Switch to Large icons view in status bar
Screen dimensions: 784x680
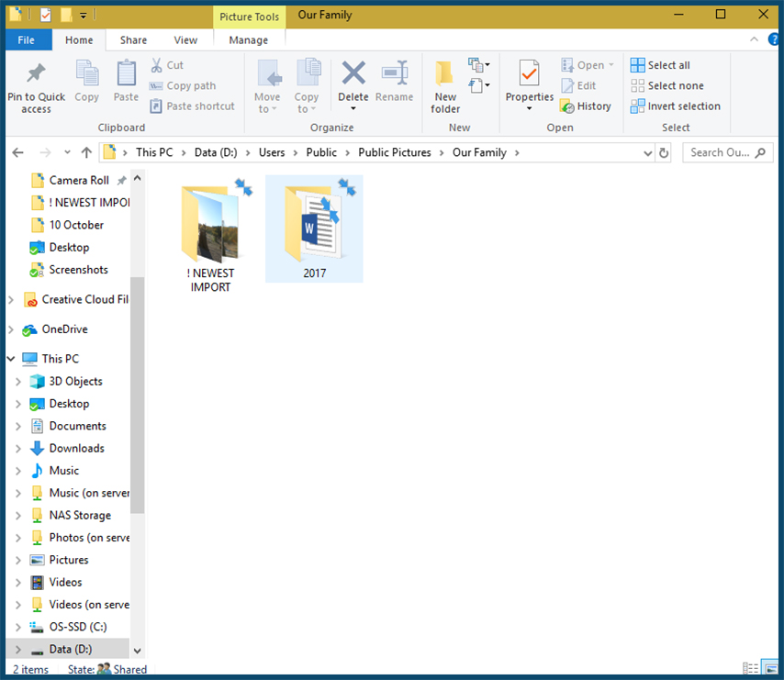[769, 668]
